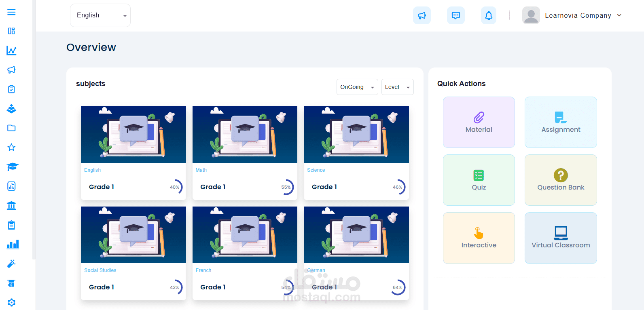Image resolution: width=644 pixels, height=310 pixels.
Task: Click the announcements megaphone button in header
Action: tap(422, 15)
